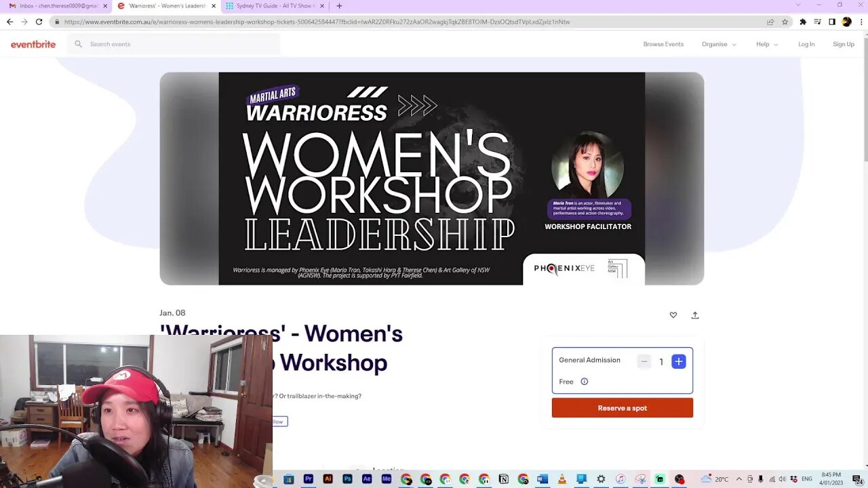Image resolution: width=868 pixels, height=488 pixels.
Task: Switch to Sydney TV Guide tab
Action: (x=269, y=5)
